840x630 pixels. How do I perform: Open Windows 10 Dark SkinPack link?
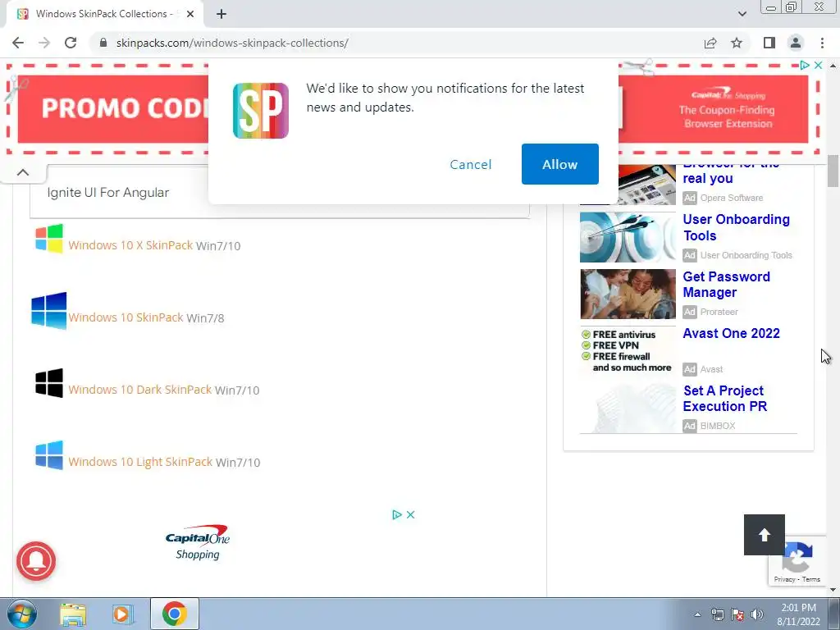tap(139, 390)
